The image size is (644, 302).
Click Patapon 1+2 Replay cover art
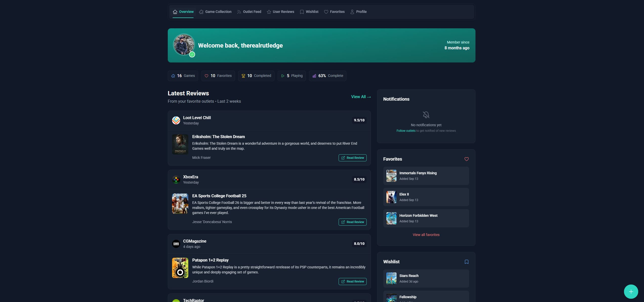tap(180, 268)
